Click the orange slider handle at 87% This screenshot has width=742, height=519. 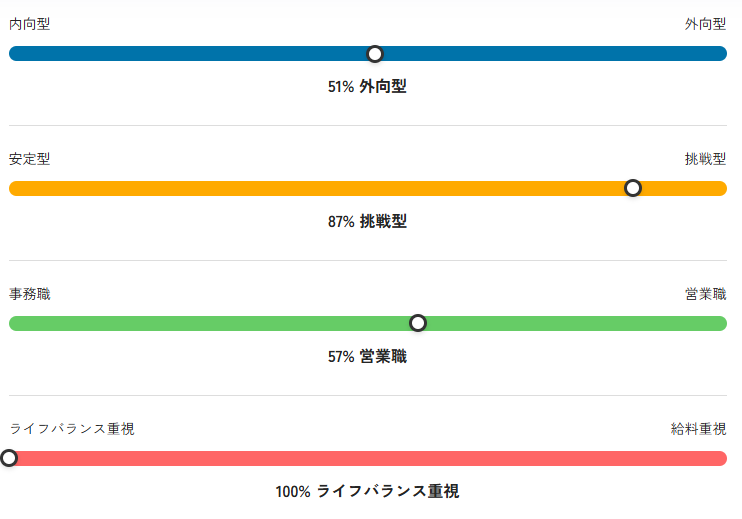click(x=633, y=188)
